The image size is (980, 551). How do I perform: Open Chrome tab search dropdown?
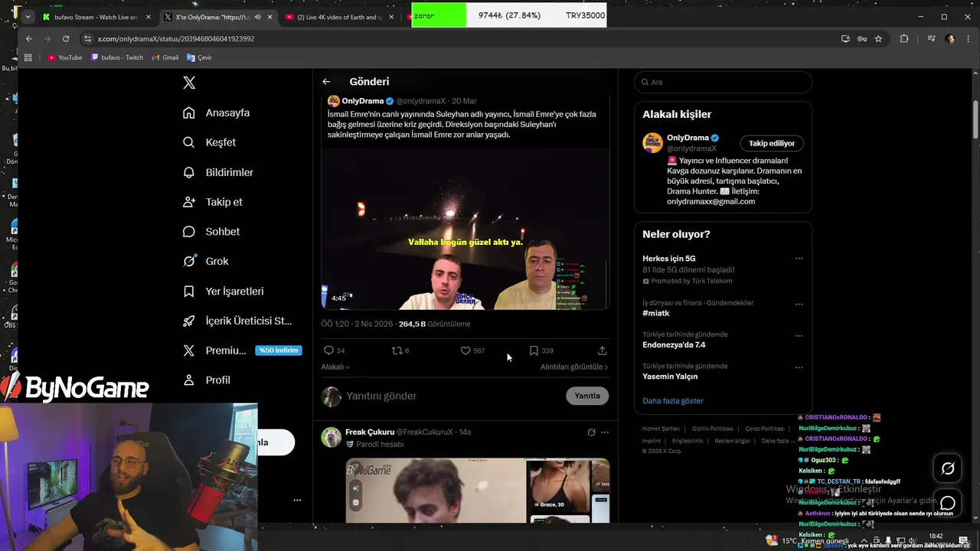coord(28,17)
